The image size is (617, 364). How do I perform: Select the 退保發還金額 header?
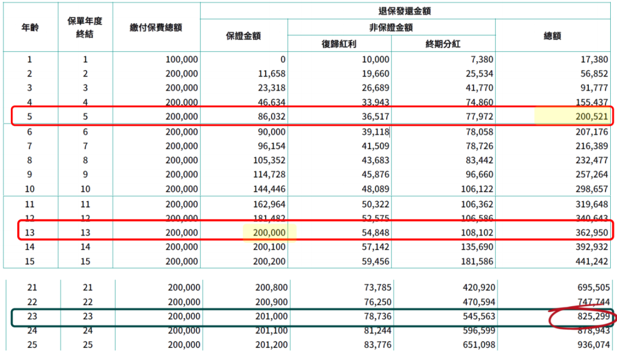coord(404,11)
